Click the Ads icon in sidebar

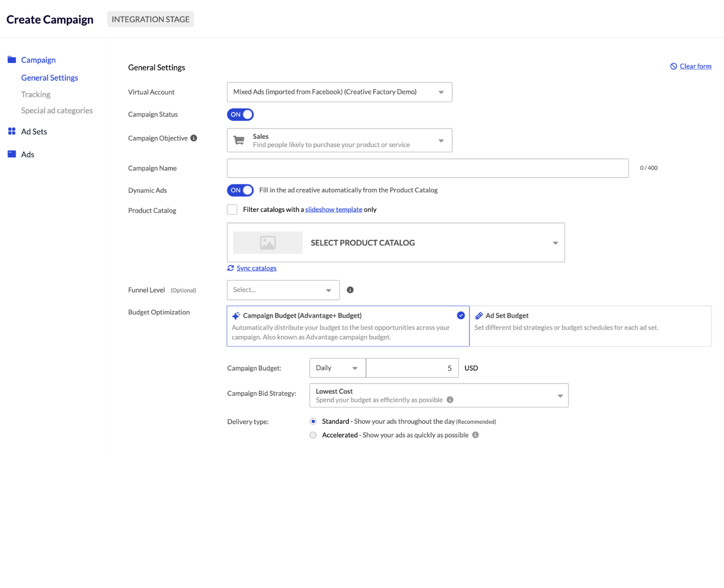click(x=12, y=154)
